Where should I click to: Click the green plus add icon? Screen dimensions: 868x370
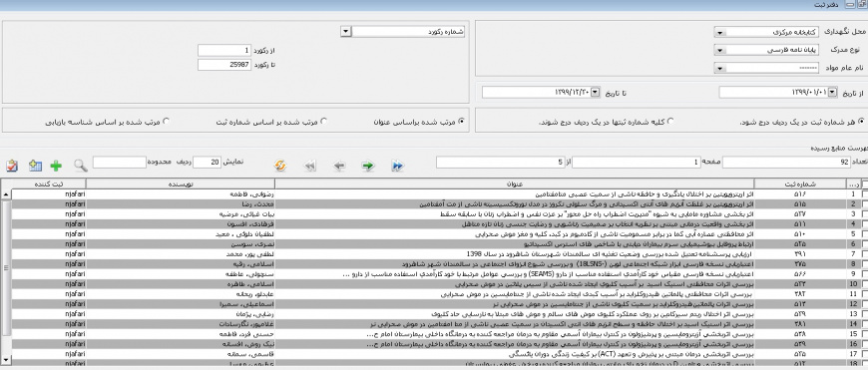pos(55,166)
